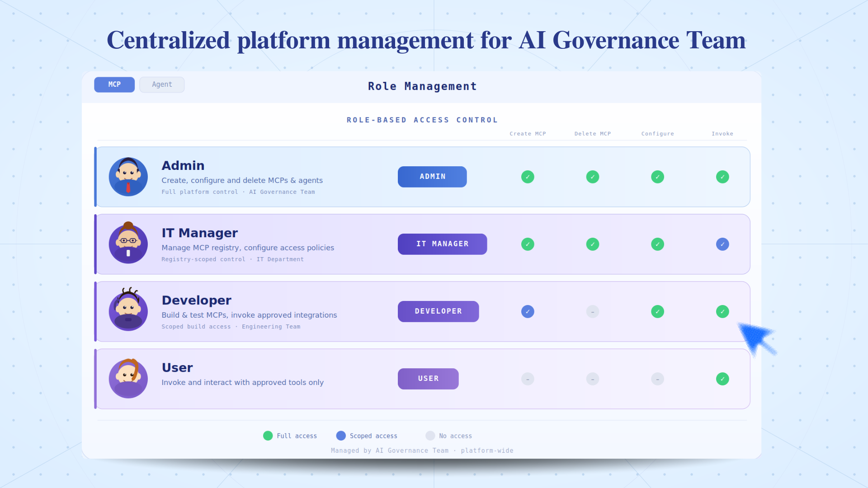Click ROLE-BASED ACCESS CONTROL heading
Viewport: 868px width, 488px height.
pos(422,120)
